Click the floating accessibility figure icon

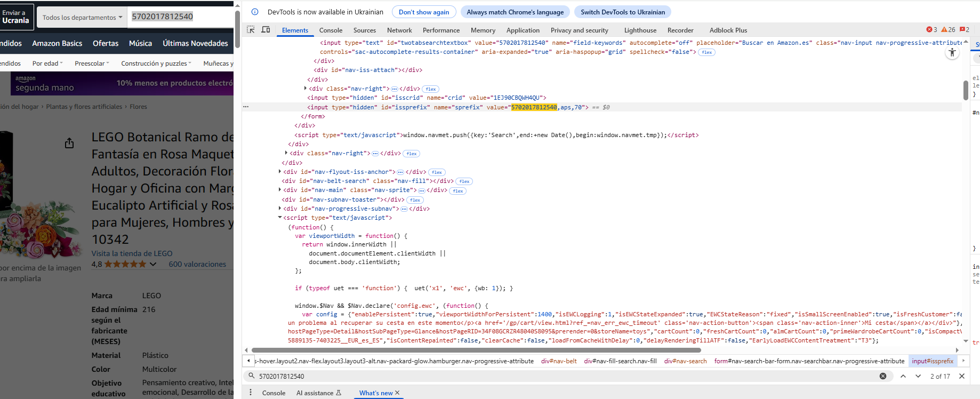952,52
